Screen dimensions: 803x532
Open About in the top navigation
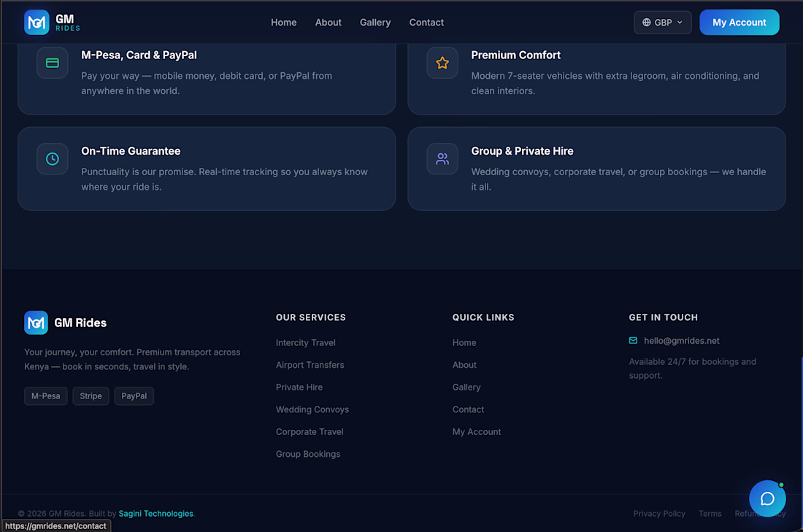(328, 23)
